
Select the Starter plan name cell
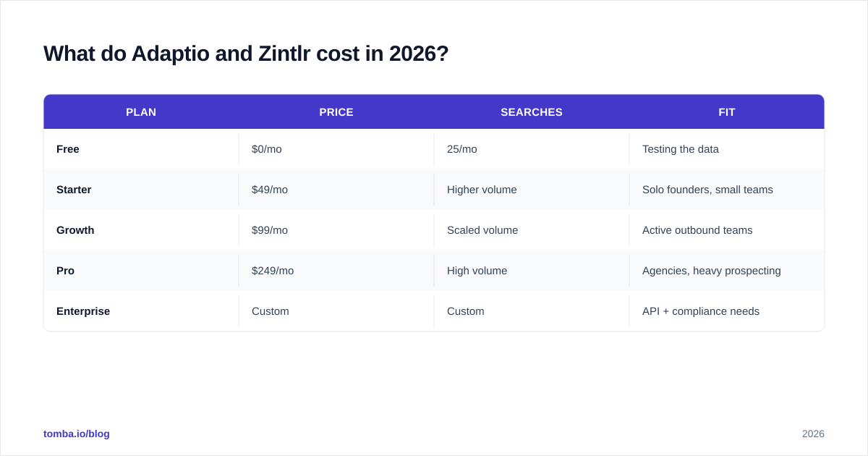141,190
